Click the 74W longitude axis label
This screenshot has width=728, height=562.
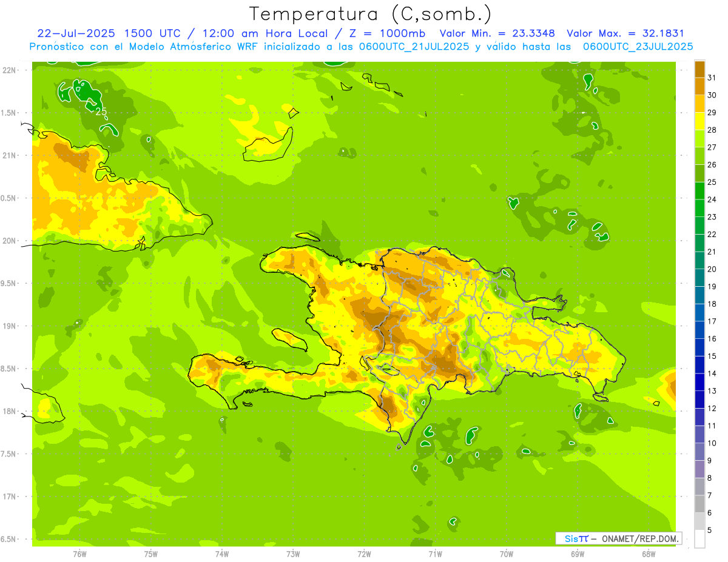[x=222, y=554]
